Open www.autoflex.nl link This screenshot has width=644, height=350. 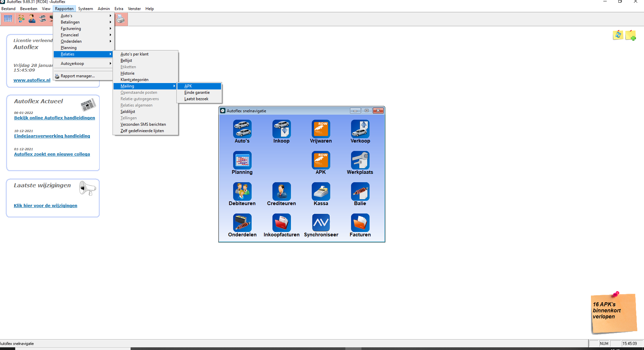[32, 80]
